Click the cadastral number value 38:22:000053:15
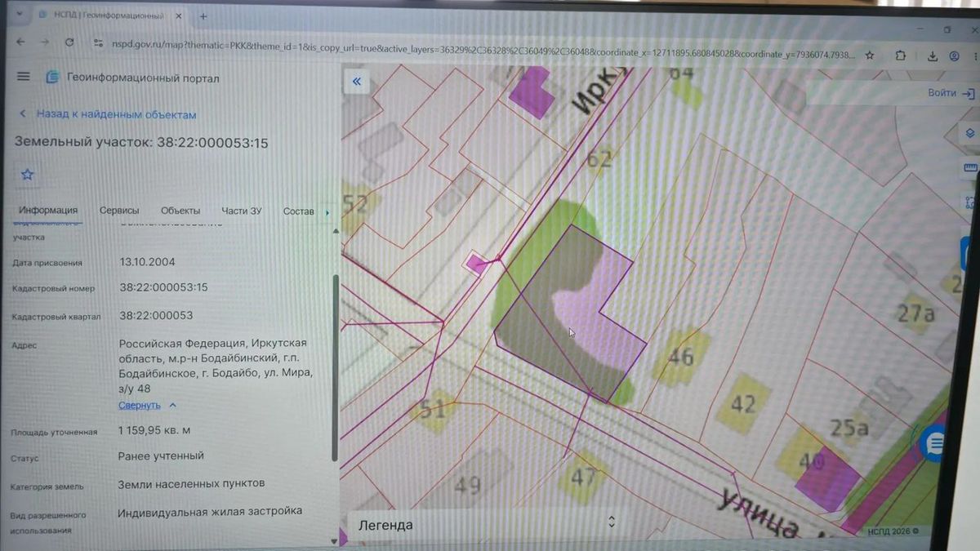The image size is (980, 551). point(163,287)
